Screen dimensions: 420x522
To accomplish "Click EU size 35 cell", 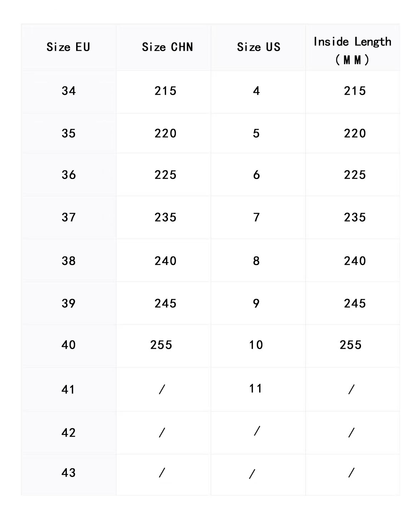I will [x=69, y=133].
